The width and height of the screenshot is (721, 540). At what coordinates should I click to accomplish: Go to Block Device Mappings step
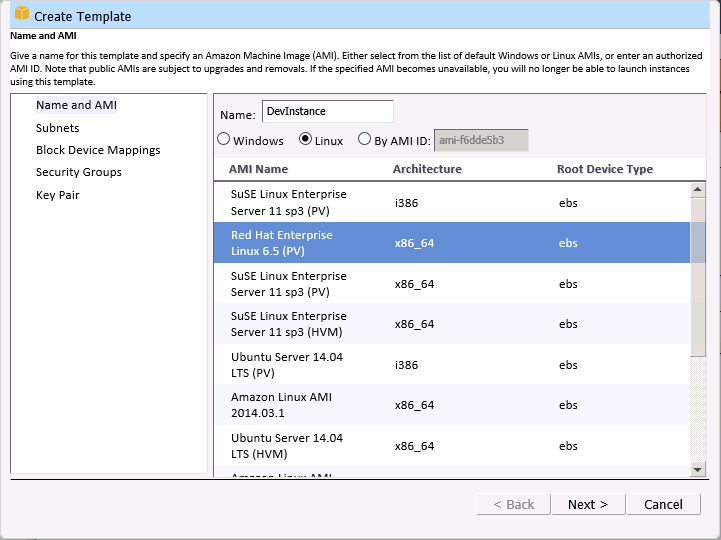(98, 150)
